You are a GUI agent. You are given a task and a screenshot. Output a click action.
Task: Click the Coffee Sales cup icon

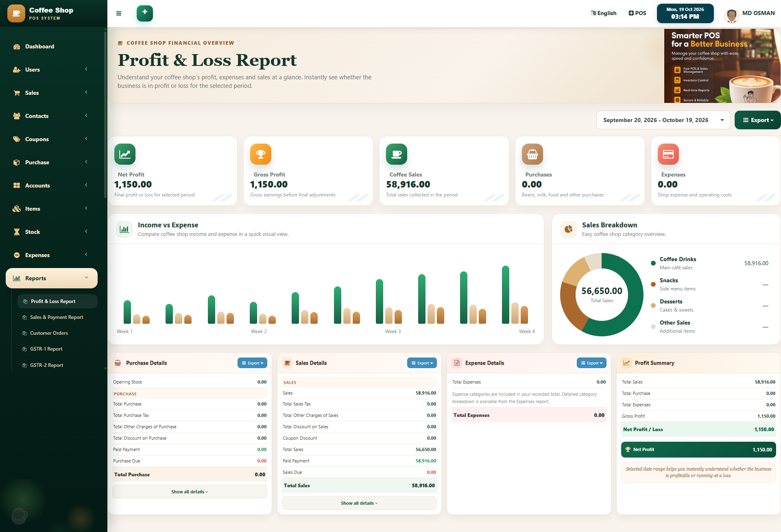pos(397,154)
